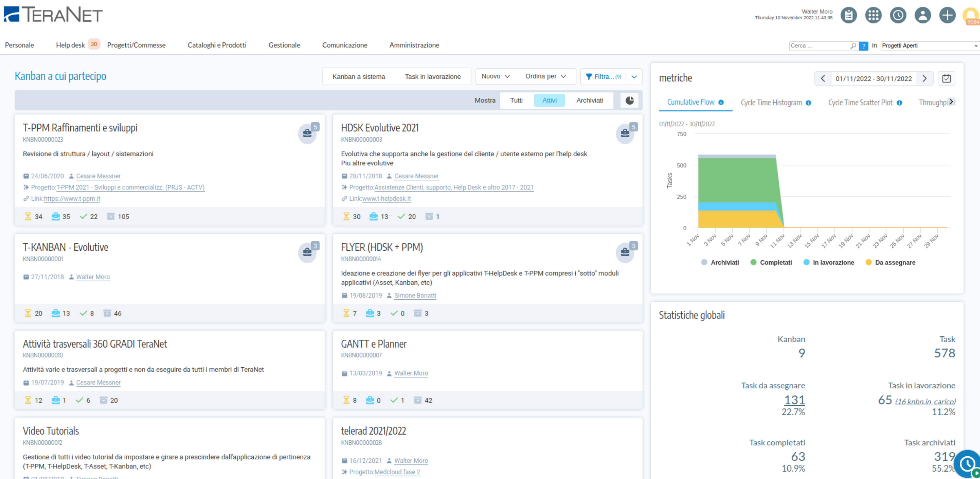Open the notifications bell icon
The width and height of the screenshot is (980, 479).
point(971,15)
